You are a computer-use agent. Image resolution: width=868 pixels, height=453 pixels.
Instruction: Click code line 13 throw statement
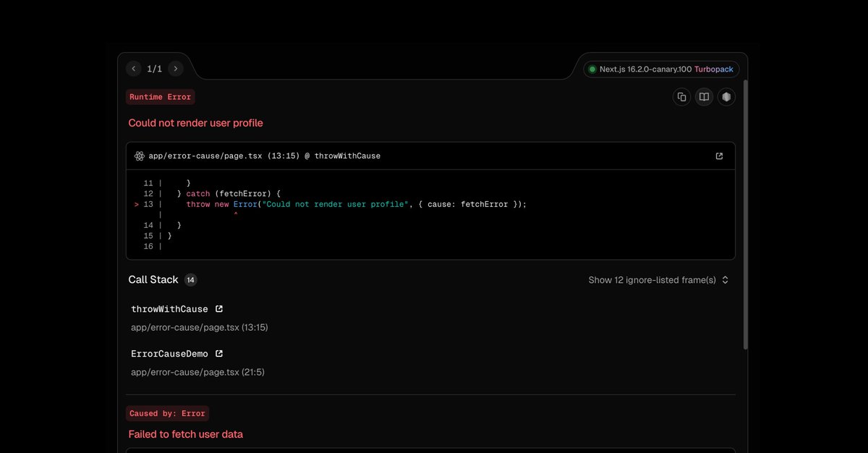[x=357, y=205]
